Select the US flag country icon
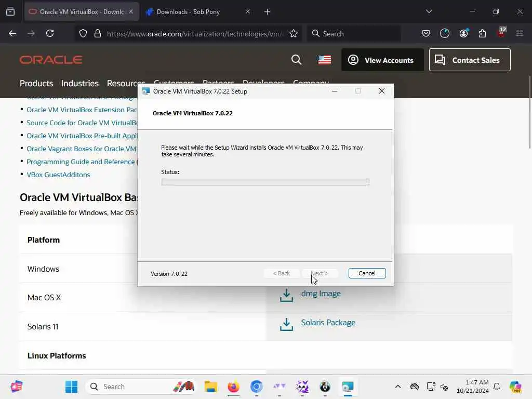532x399 pixels. [x=325, y=60]
